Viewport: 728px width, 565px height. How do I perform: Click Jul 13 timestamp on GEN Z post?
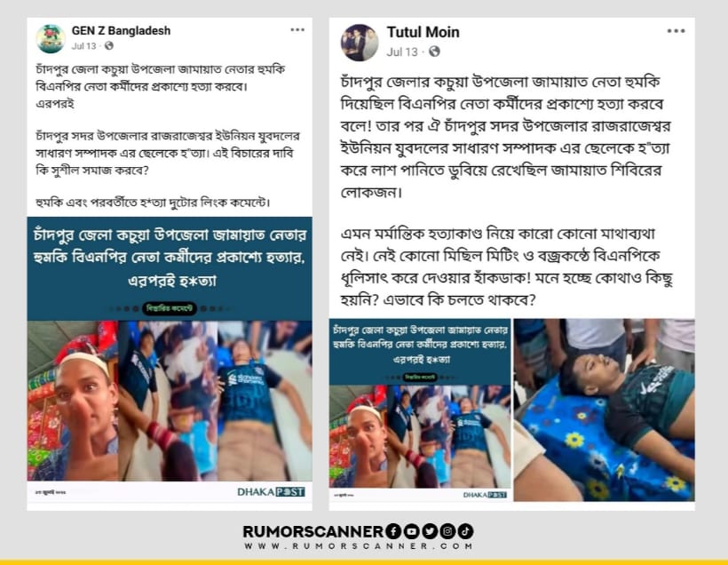84,46
